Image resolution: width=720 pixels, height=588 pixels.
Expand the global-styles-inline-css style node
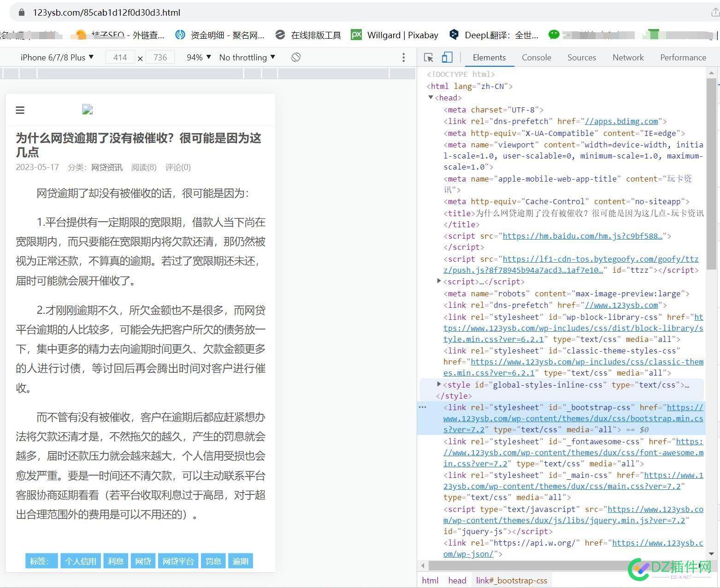coord(439,384)
